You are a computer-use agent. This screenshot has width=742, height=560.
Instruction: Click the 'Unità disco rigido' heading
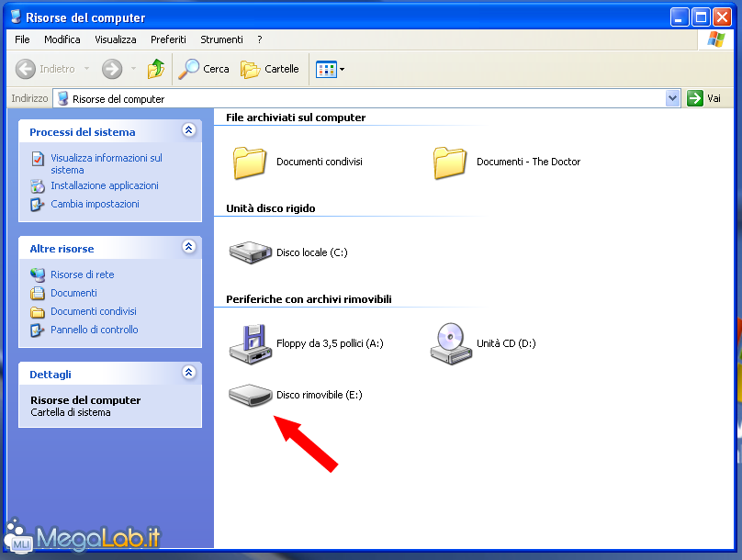tap(271, 208)
